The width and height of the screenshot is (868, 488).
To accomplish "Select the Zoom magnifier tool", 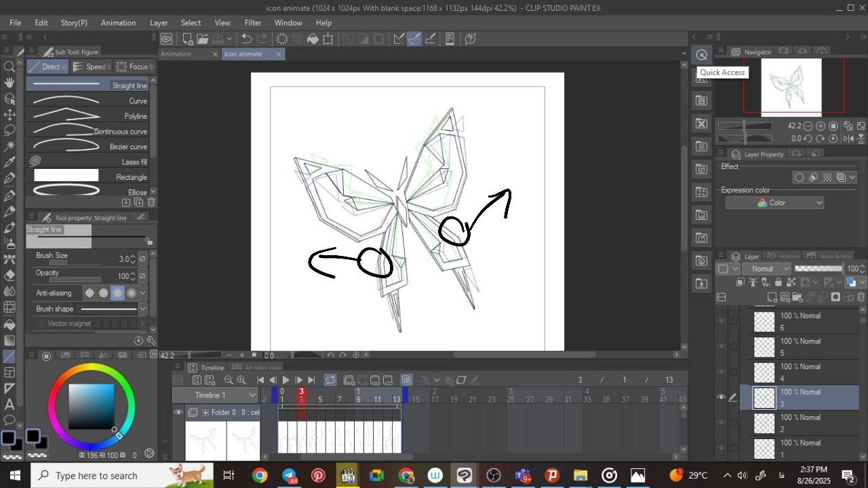I will tap(9, 67).
